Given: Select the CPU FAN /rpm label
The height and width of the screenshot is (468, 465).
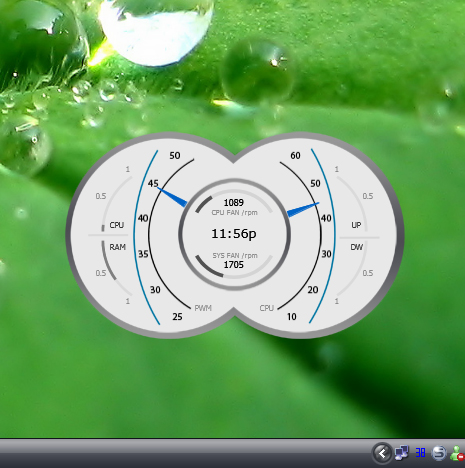Looking at the screenshot, I should pyautogui.click(x=234, y=213).
